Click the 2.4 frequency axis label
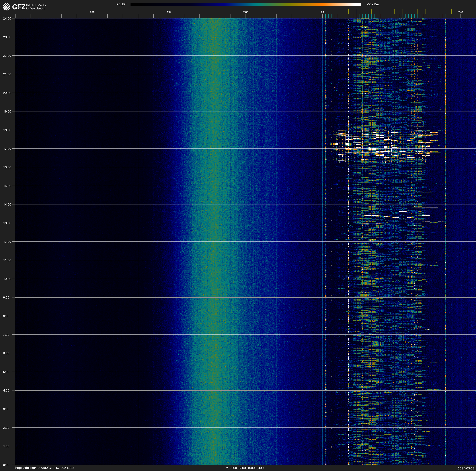Viewport: 476px width, 471px height. 322,12
